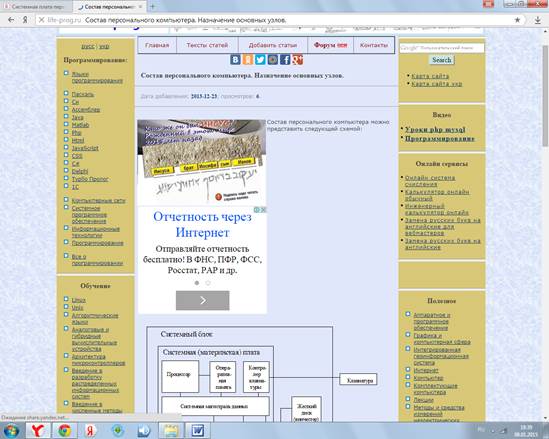Click the Search button
Viewport: 549px width, 439px height.
click(x=442, y=60)
